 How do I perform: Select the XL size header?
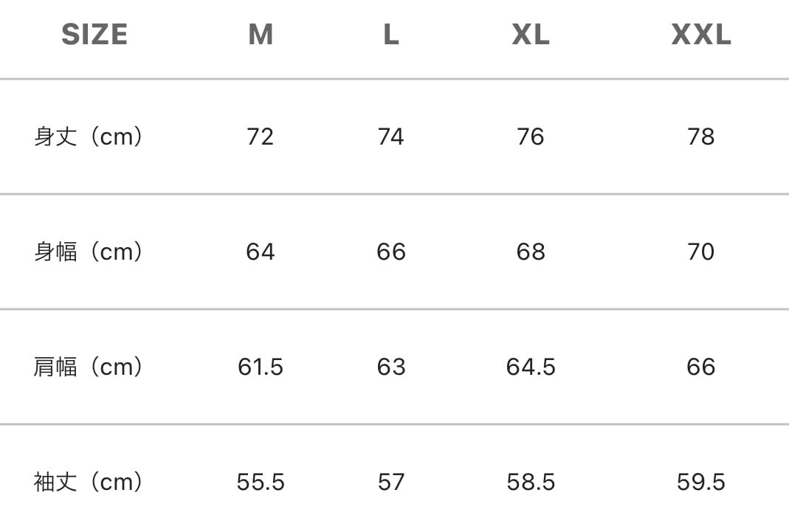coord(531,35)
